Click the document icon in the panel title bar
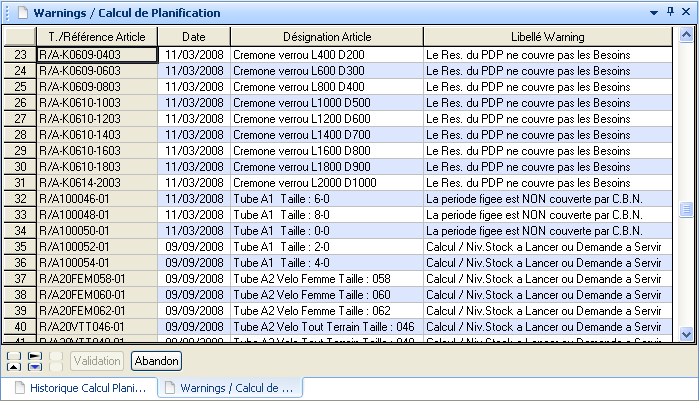The height and width of the screenshot is (401, 699). pos(20,12)
